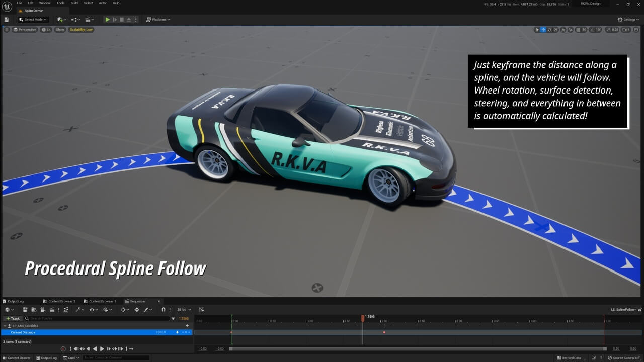This screenshot has height=362, width=644.
Task: Switch to the Content Browser 3 tab
Action: (x=59, y=301)
